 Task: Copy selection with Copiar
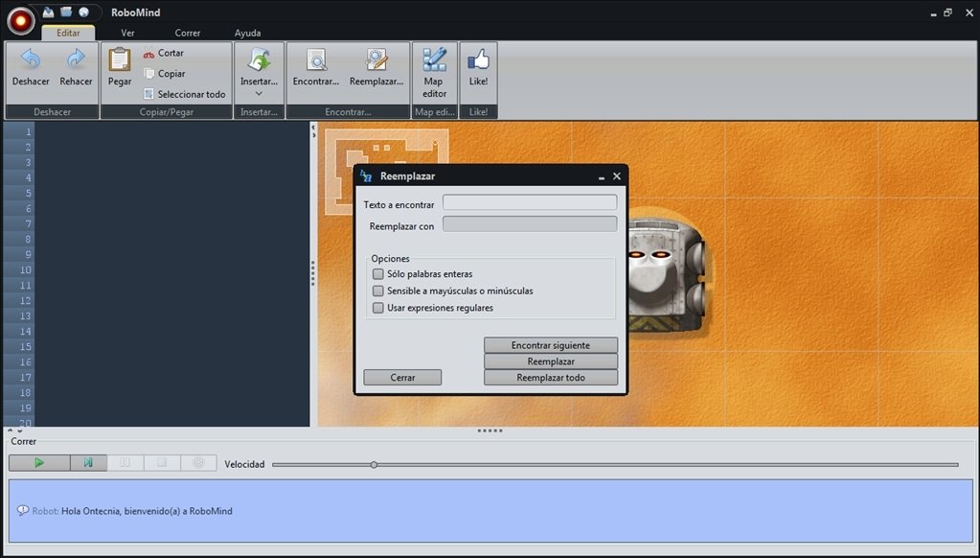coord(164,74)
